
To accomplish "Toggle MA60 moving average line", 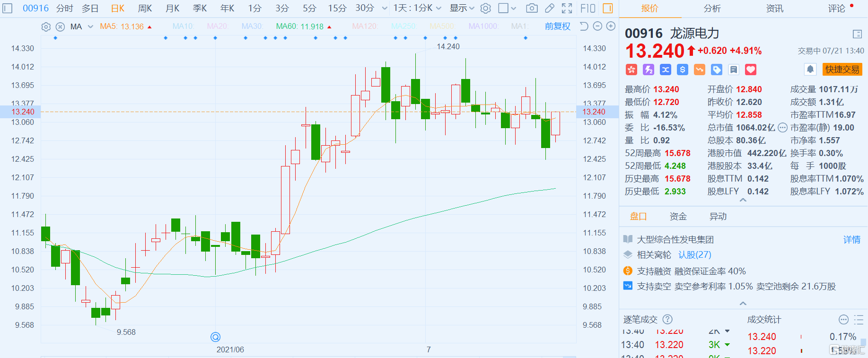I will pos(300,26).
